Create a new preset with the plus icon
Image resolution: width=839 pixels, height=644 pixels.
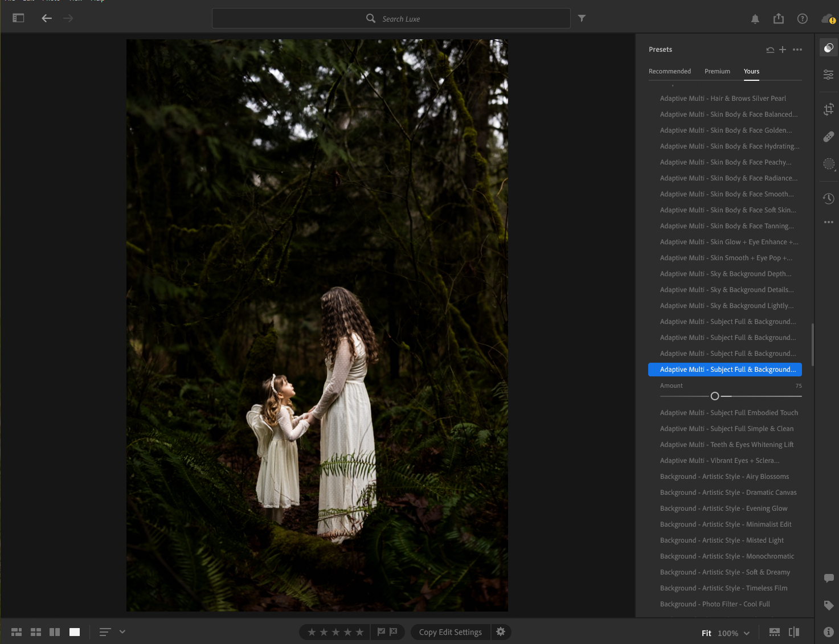pos(783,50)
